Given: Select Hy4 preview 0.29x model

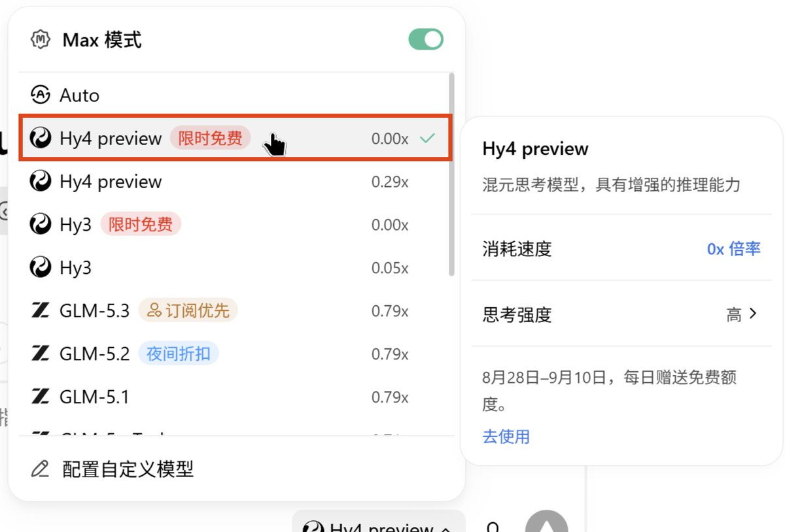Looking at the screenshot, I should click(234, 182).
